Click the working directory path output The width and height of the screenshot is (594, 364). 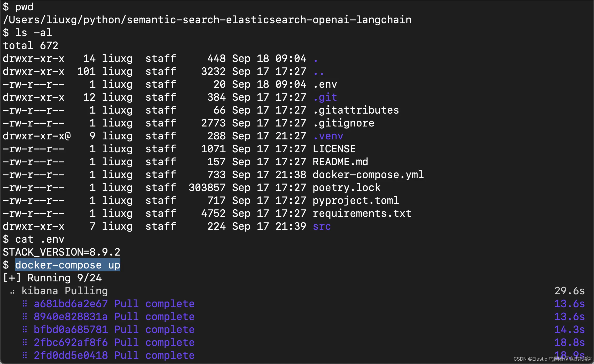[207, 20]
